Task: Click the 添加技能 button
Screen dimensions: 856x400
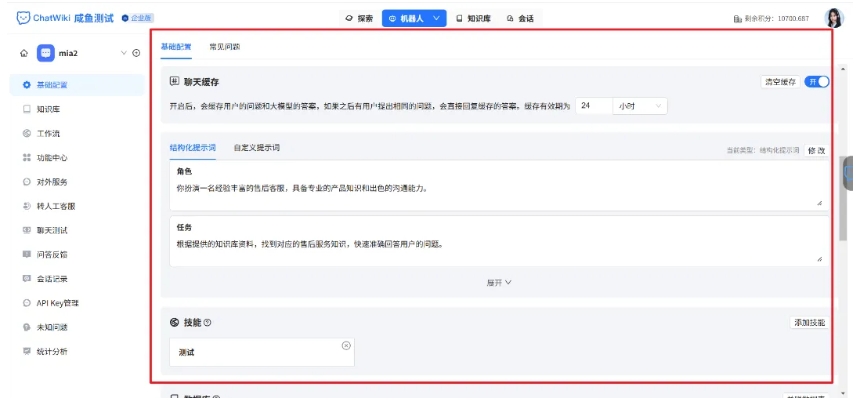Action: (808, 323)
